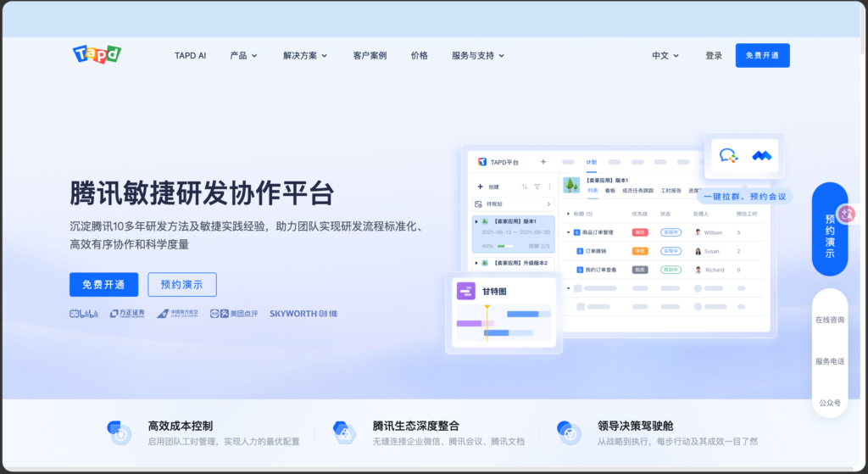This screenshot has height=474, width=868.
Task: Click assignee Richard's avatar
Action: point(698,270)
